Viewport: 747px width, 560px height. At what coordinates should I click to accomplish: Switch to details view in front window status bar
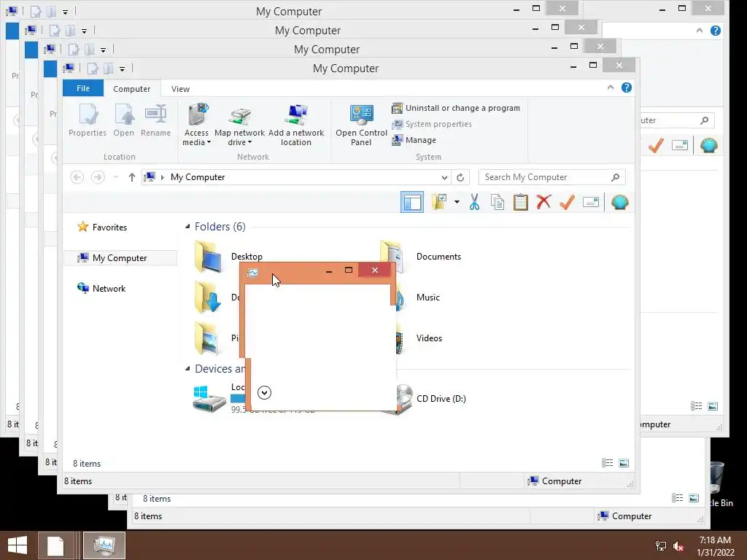pyautogui.click(x=607, y=463)
